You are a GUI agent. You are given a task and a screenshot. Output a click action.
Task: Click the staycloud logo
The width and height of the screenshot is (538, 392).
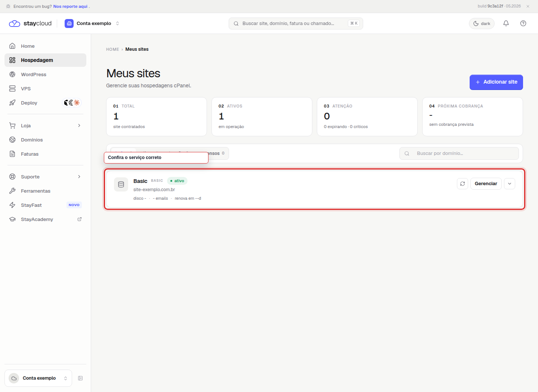click(x=30, y=24)
